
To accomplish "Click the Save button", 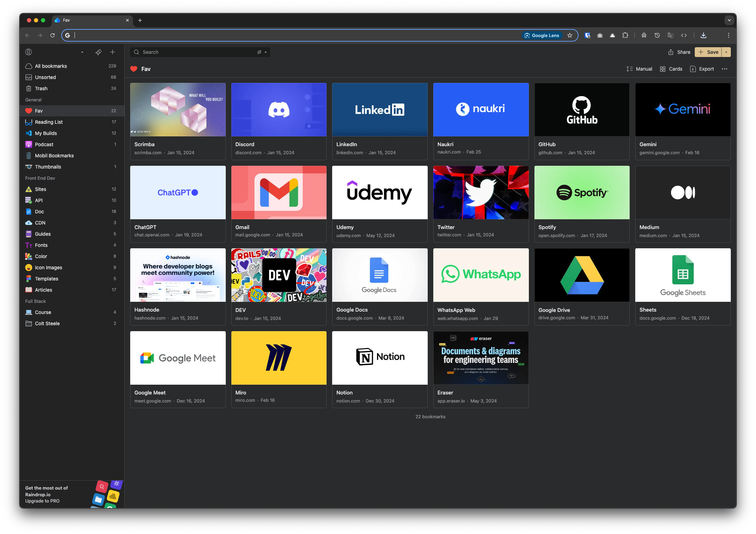I will pyautogui.click(x=708, y=52).
